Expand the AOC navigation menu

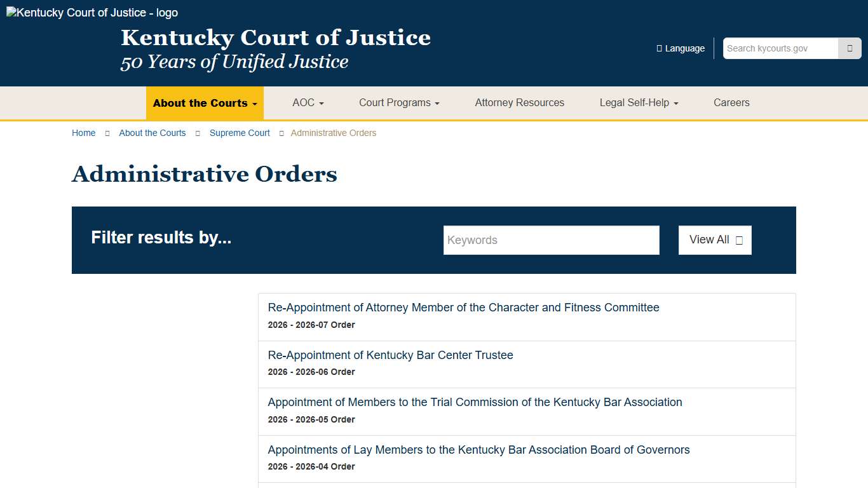pos(308,102)
